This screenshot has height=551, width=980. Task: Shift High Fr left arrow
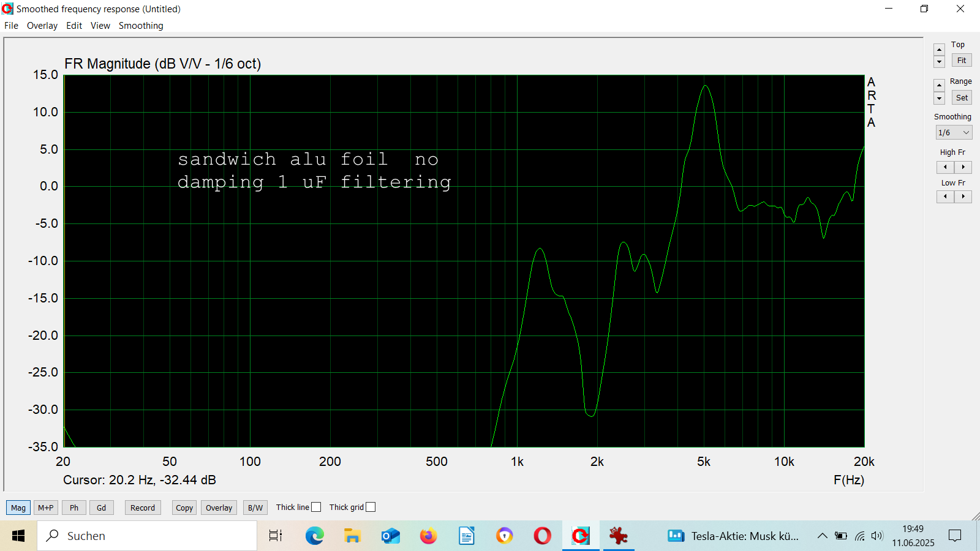pyautogui.click(x=945, y=167)
